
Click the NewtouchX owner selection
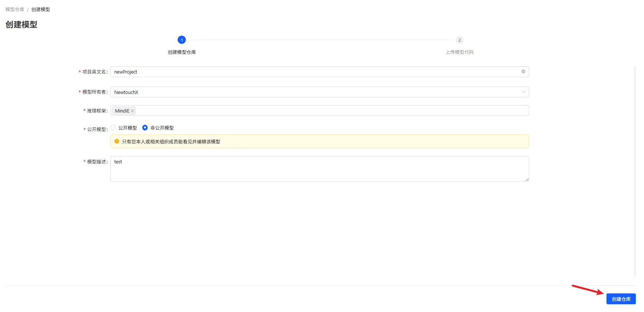pyautogui.click(x=126, y=92)
